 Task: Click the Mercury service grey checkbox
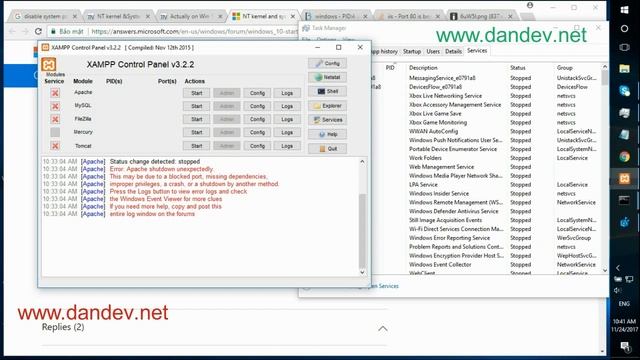point(55,132)
